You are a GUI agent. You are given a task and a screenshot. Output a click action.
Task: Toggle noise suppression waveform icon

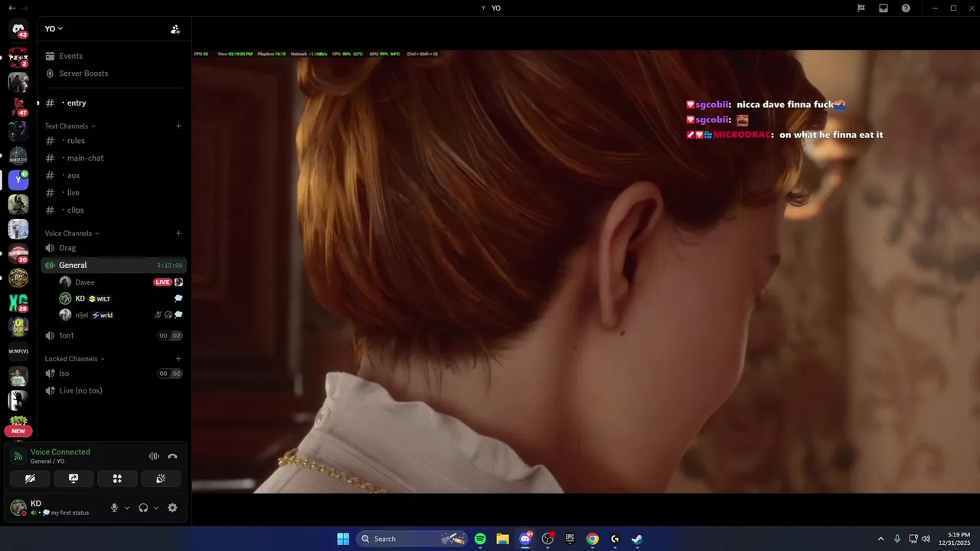[x=154, y=456]
